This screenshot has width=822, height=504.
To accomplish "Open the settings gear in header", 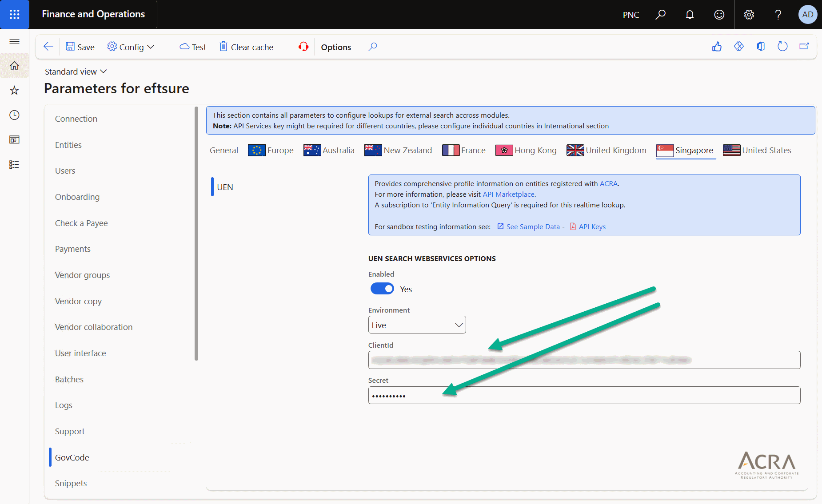I will tap(749, 15).
